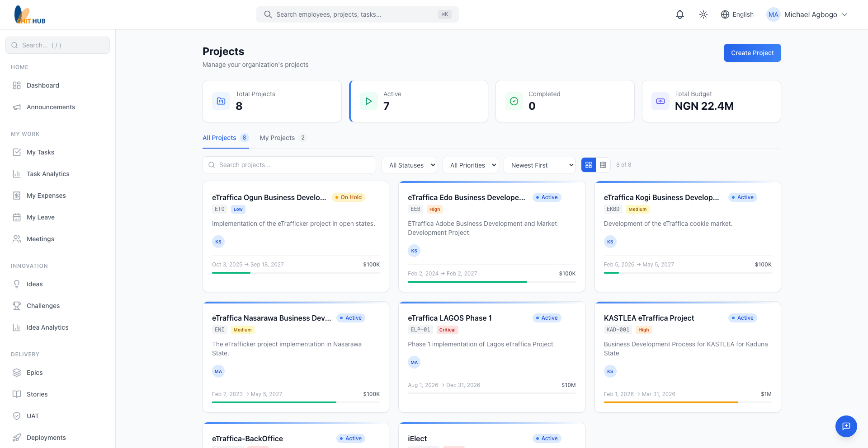Click the Challenges trophy icon

[17, 306]
